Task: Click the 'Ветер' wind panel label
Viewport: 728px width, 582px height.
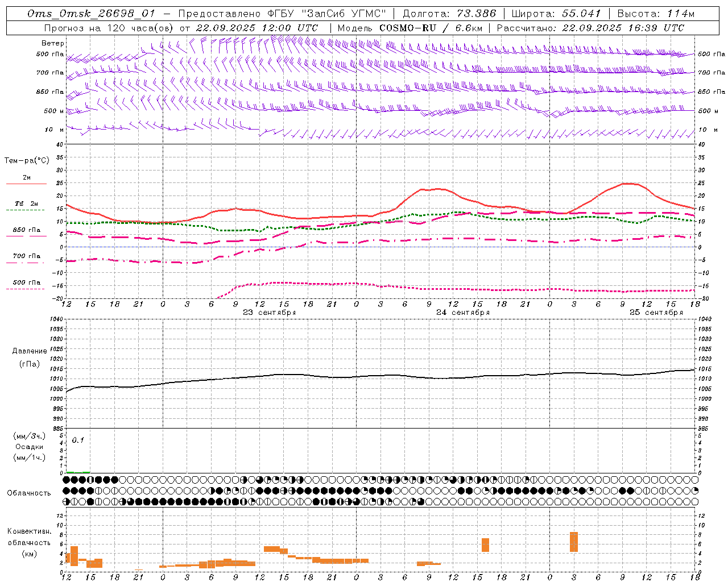Action: (x=53, y=43)
